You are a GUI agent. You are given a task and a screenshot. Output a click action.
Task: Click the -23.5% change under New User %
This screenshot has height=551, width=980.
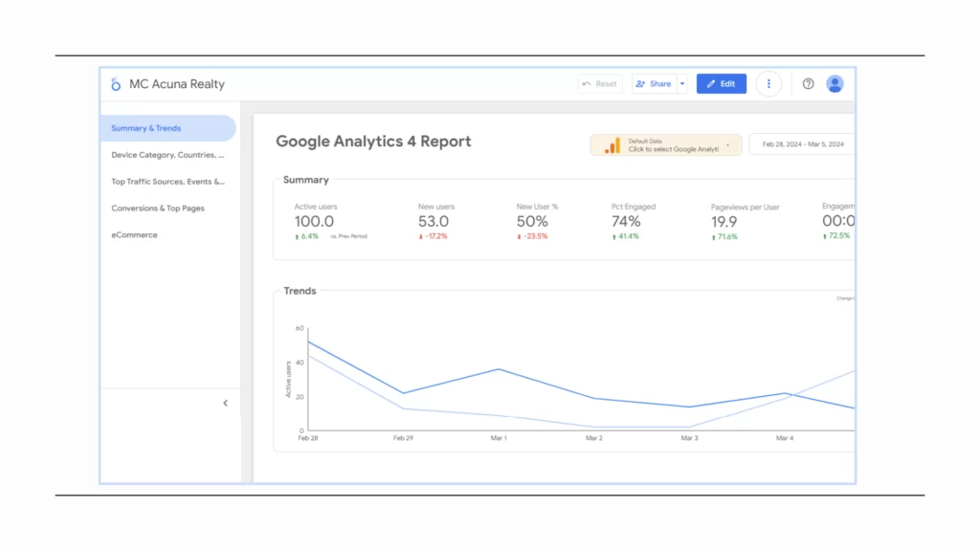[532, 236]
